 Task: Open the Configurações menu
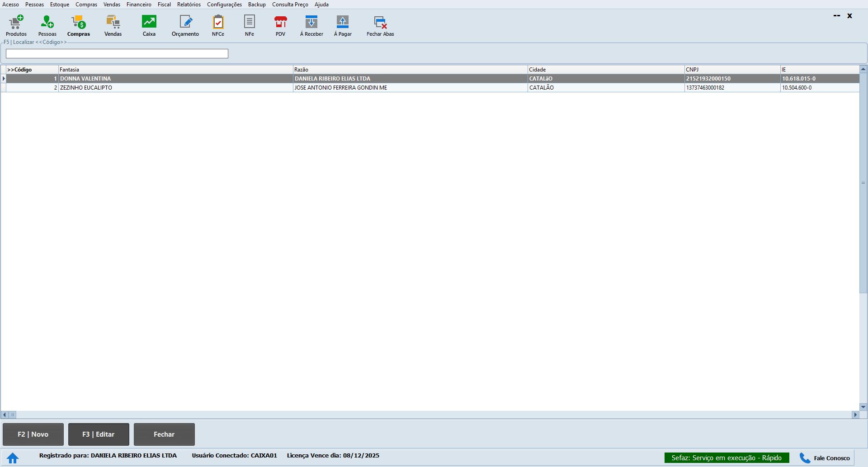pos(224,5)
